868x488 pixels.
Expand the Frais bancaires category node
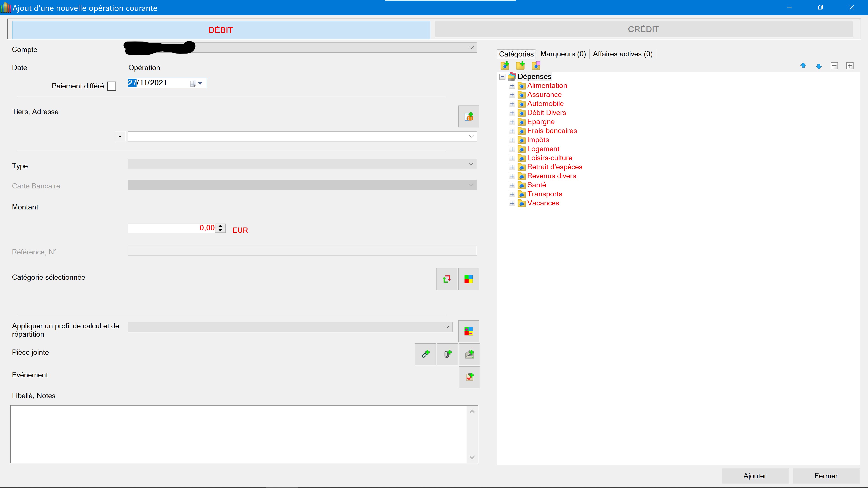tap(512, 131)
